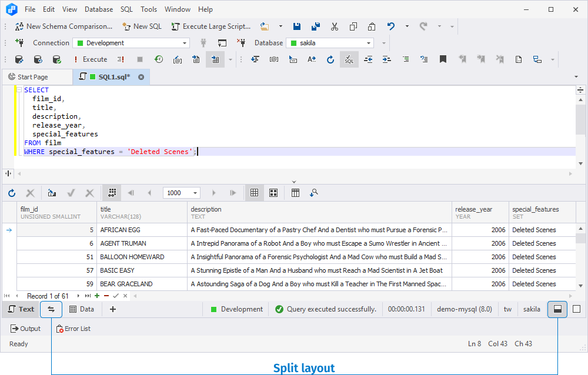The width and height of the screenshot is (588, 375).
Task: Click the delete record minus icon
Action: (x=106, y=296)
